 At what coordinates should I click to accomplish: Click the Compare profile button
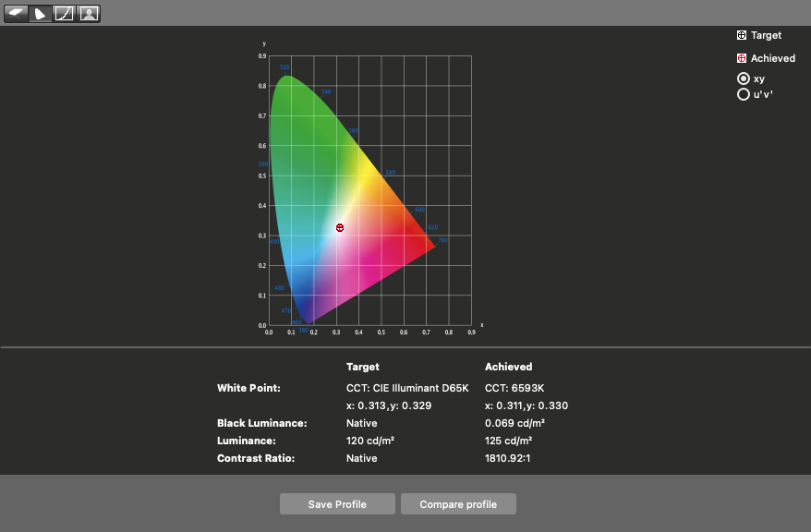click(458, 504)
